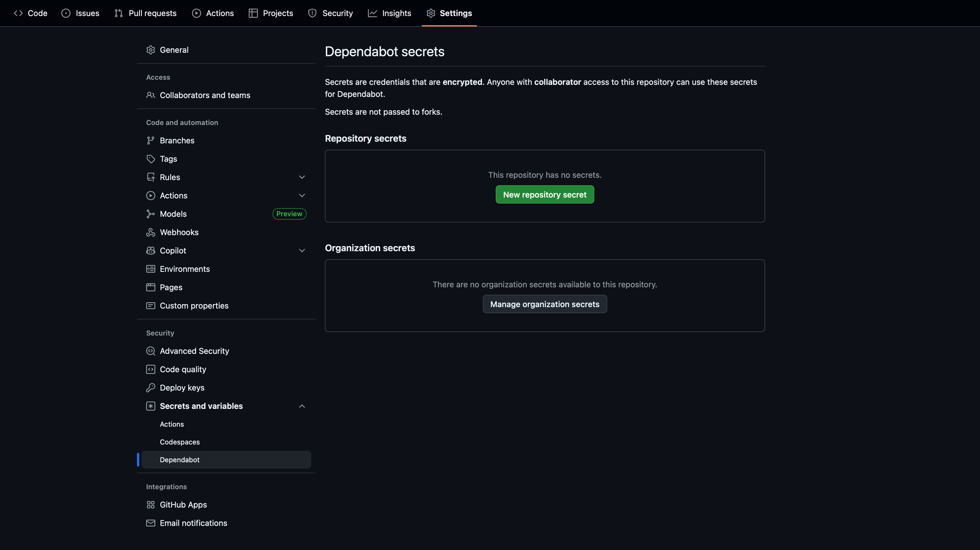The width and height of the screenshot is (980, 550).
Task: Select the Models Preview badge
Action: click(289, 214)
